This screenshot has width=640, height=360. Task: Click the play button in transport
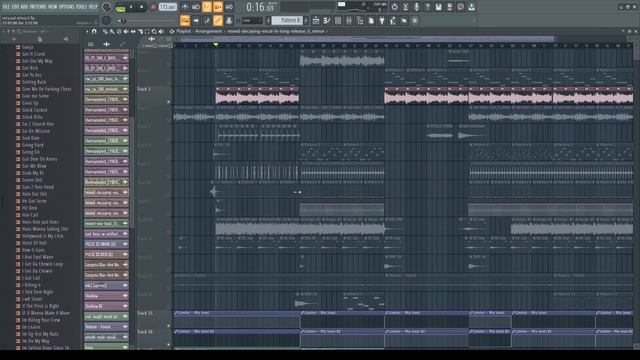(131, 7)
